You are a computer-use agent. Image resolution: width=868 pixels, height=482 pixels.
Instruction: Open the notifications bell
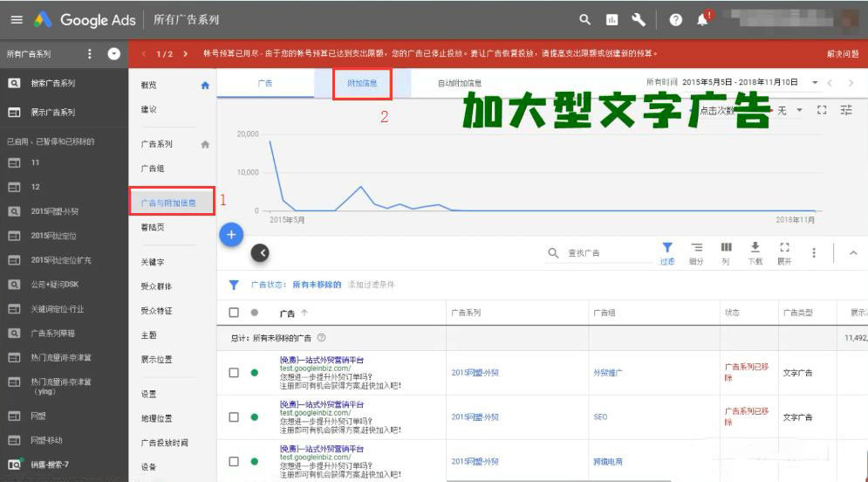tap(703, 19)
